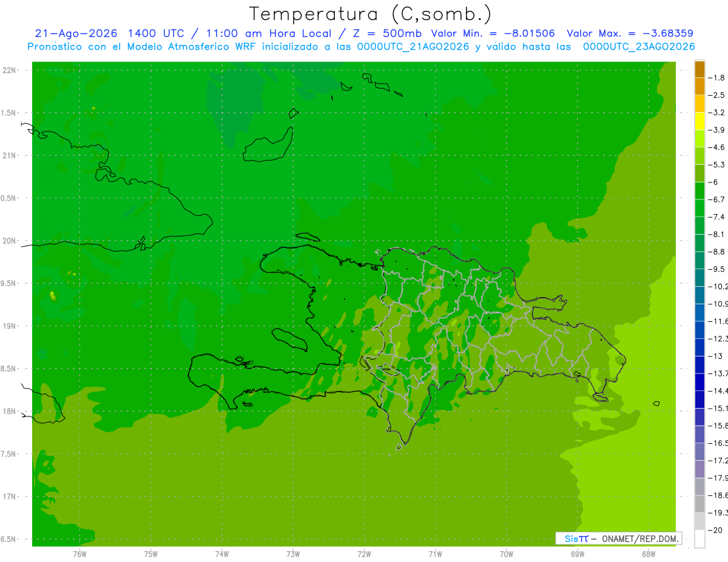Click the "-3.2" colorbar label
Screen dimensions: 728x562
pyautogui.click(x=717, y=113)
